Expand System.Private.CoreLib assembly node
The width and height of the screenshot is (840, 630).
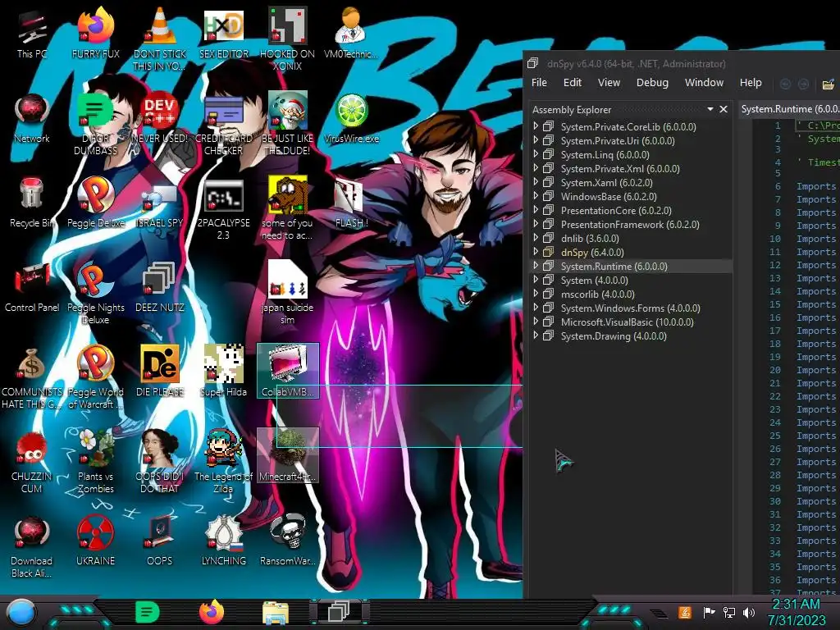click(536, 126)
